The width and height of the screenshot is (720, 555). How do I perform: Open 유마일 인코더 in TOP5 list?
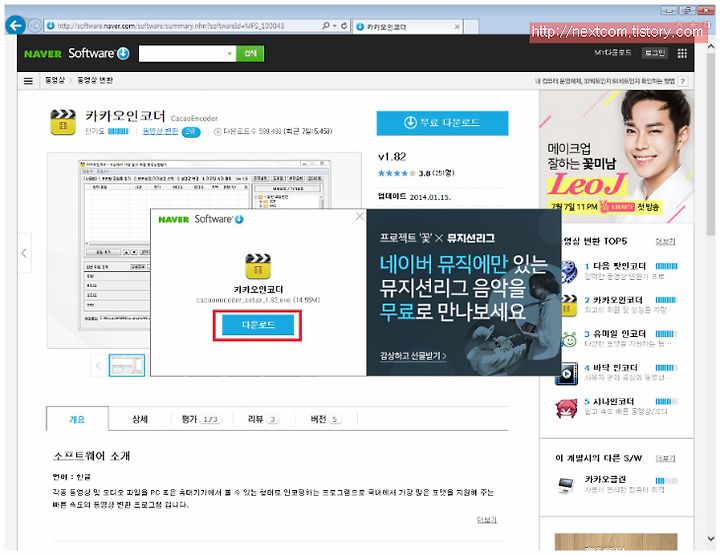615,334
